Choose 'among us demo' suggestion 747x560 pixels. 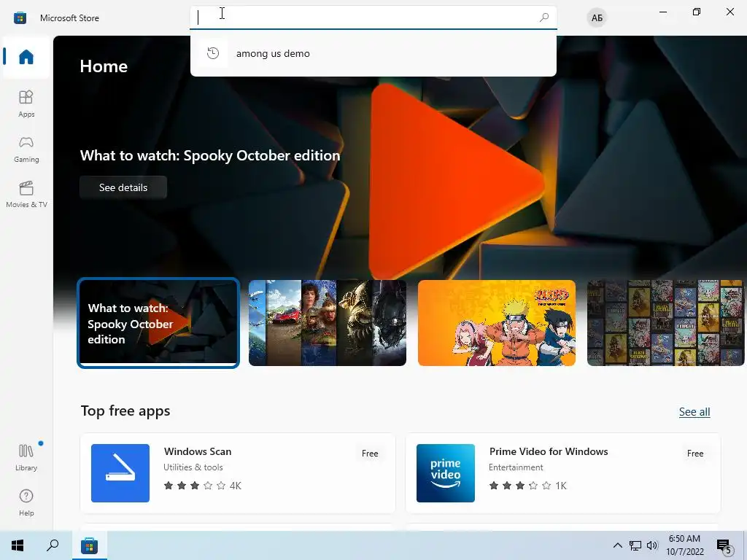[x=373, y=53]
